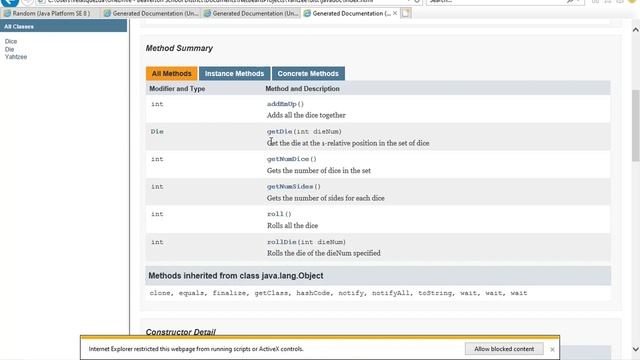The width and height of the screenshot is (640, 360).
Task: Click the Method and Description column header
Action: 302,89
